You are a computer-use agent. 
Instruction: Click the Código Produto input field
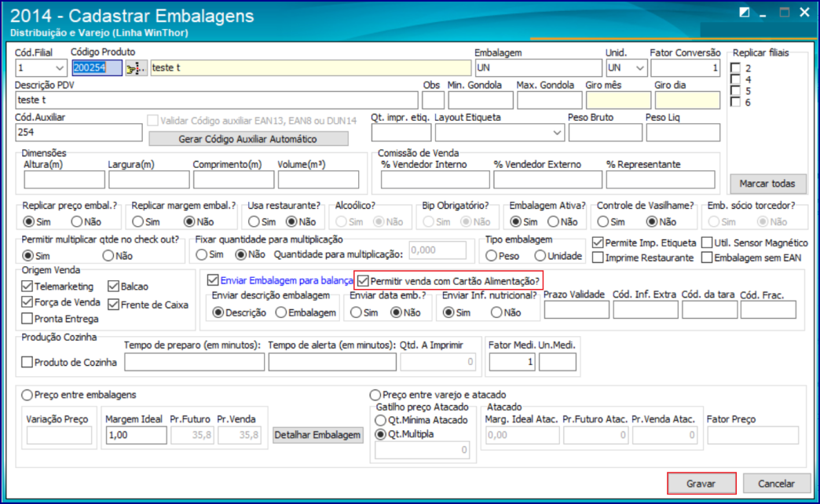pos(97,68)
